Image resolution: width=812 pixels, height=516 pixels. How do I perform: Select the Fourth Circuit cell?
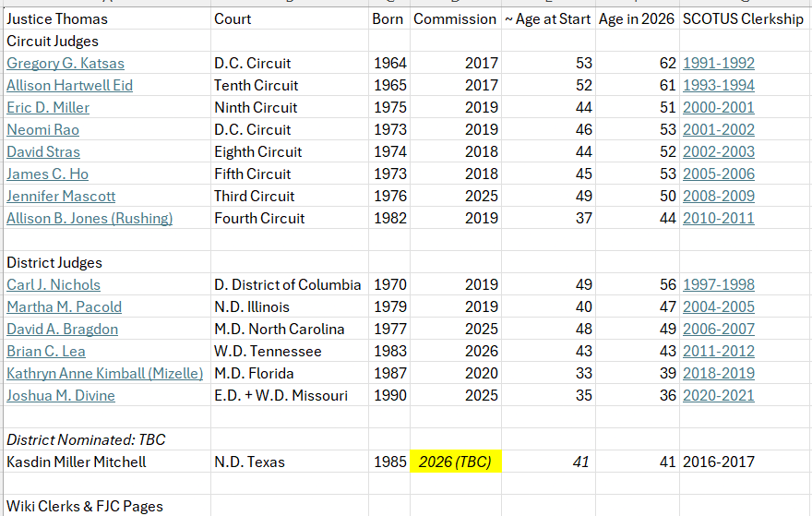pos(290,219)
